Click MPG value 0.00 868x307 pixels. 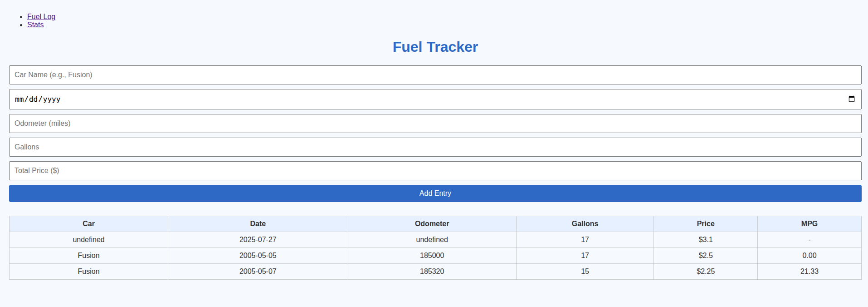809,256
